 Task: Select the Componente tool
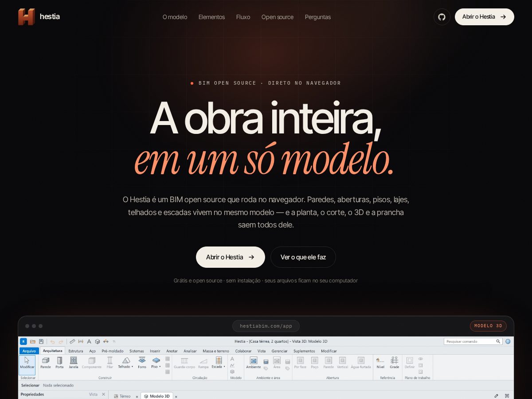pos(92,363)
